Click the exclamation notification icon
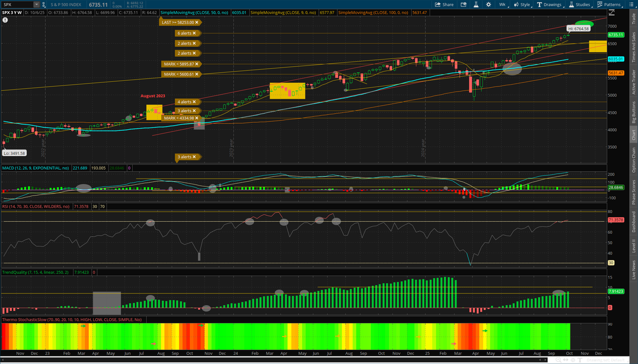Viewport: 638px width, 364px height. click(5, 20)
